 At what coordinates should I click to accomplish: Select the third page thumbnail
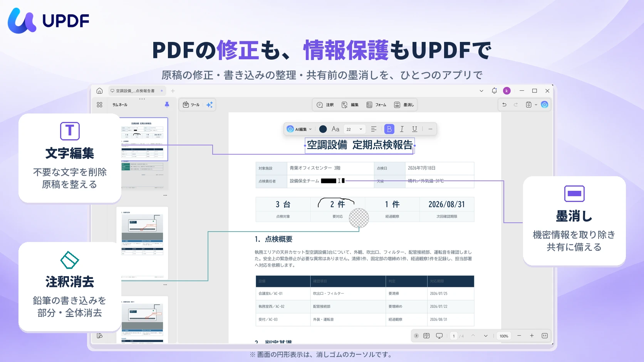(x=143, y=320)
